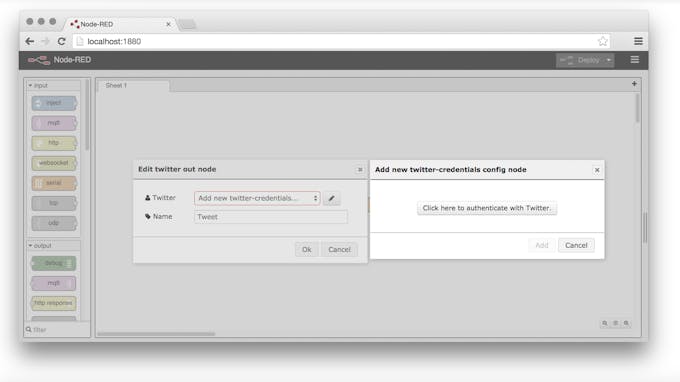
Task: Cancel the twitter-credentials config dialog
Action: click(576, 245)
